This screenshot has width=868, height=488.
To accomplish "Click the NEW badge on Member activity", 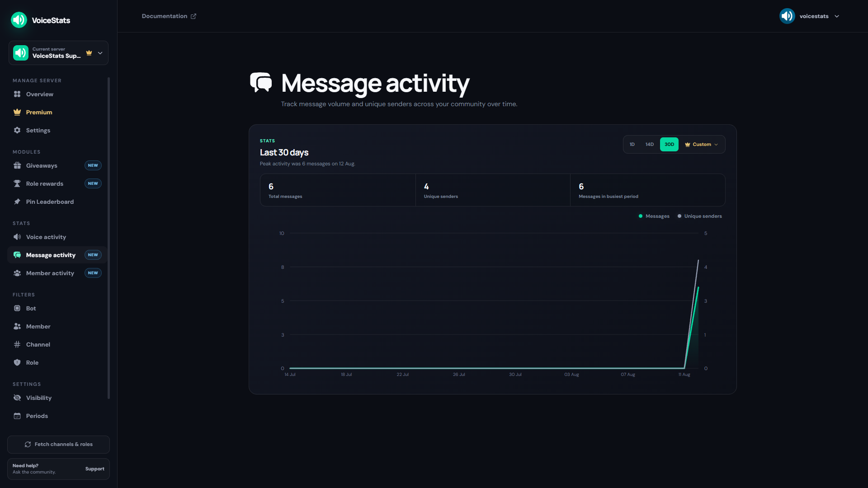I will click(93, 273).
